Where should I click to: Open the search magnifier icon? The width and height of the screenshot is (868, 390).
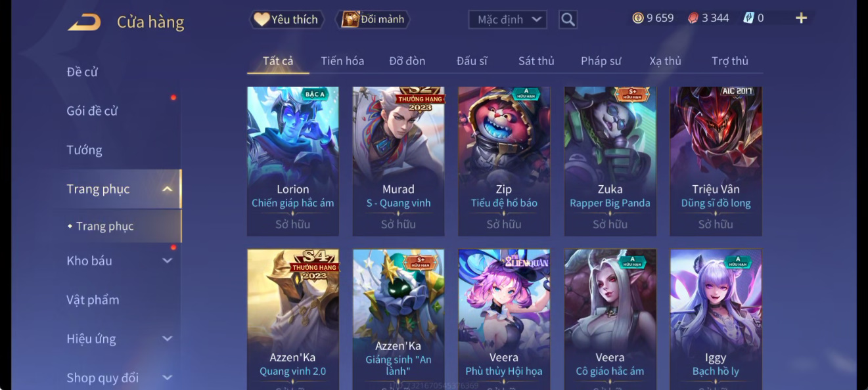[568, 20]
